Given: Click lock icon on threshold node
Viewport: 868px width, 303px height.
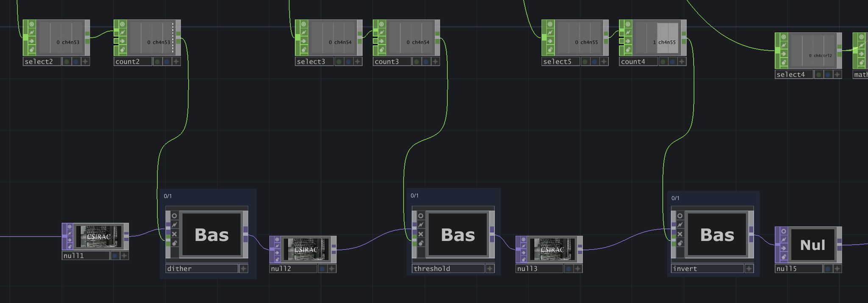Looking at the screenshot, I should (420, 243).
